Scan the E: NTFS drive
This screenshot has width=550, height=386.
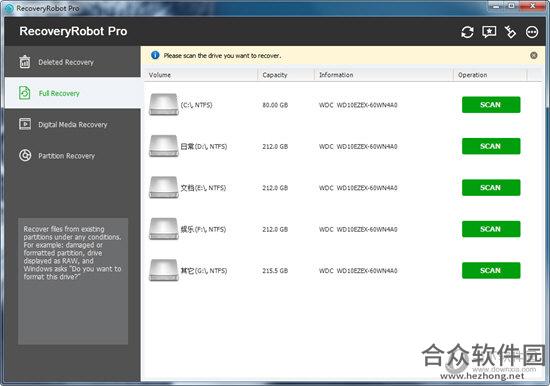point(491,187)
